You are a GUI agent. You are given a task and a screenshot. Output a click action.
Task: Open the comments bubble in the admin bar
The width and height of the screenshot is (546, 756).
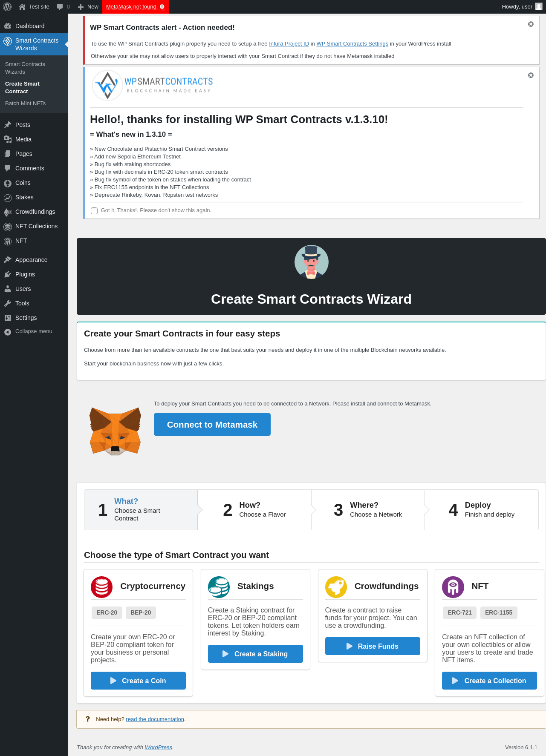[x=60, y=7]
